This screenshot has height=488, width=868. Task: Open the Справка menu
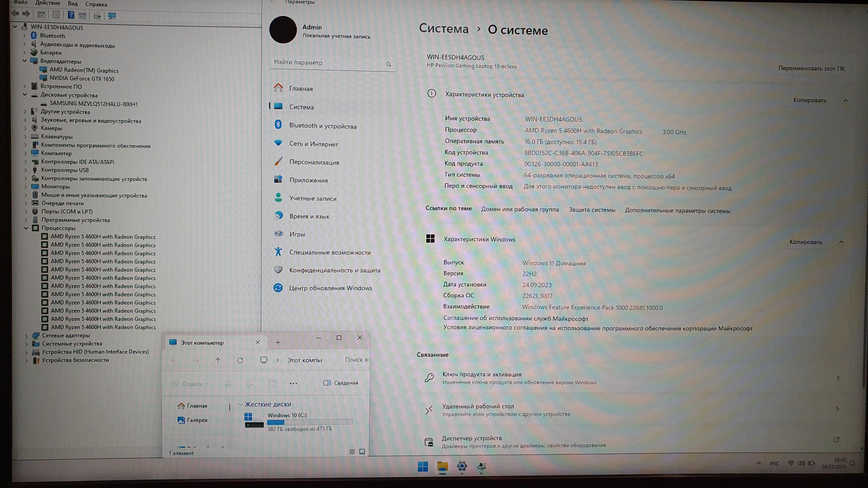[96, 4]
